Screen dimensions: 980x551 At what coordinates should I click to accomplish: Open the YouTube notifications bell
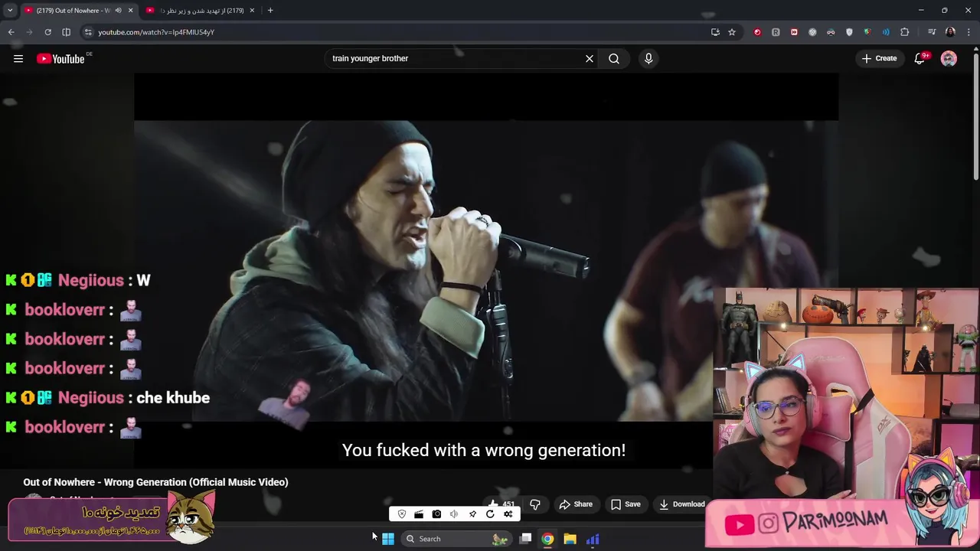click(920, 58)
